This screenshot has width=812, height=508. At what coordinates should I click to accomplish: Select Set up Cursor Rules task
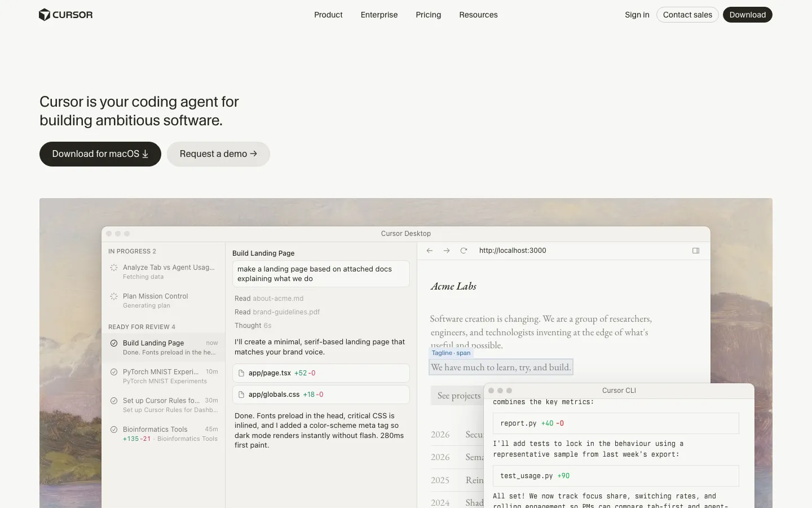(x=164, y=405)
